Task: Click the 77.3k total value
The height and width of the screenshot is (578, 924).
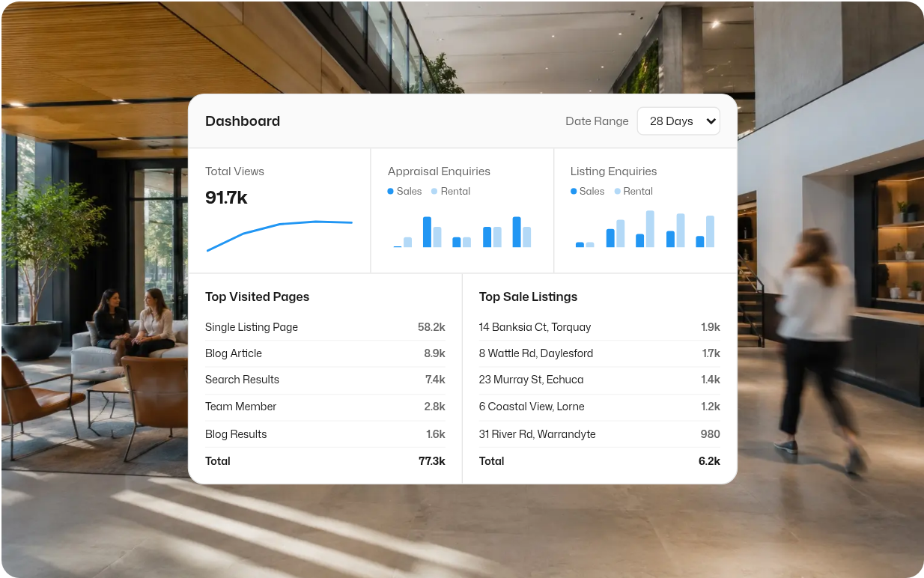Action: coord(432,461)
